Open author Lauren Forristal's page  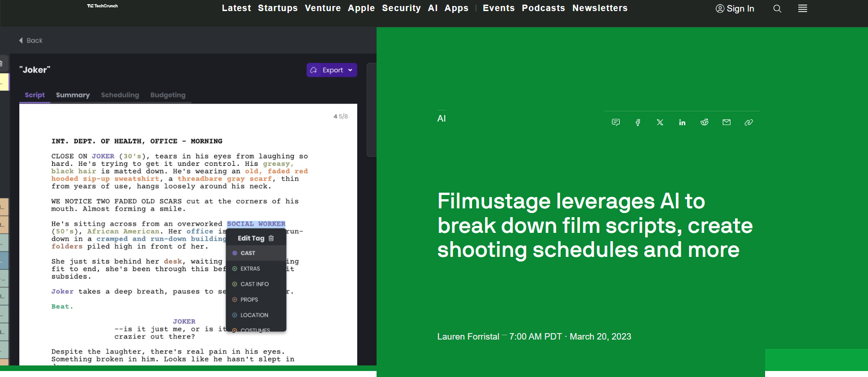[468, 337]
